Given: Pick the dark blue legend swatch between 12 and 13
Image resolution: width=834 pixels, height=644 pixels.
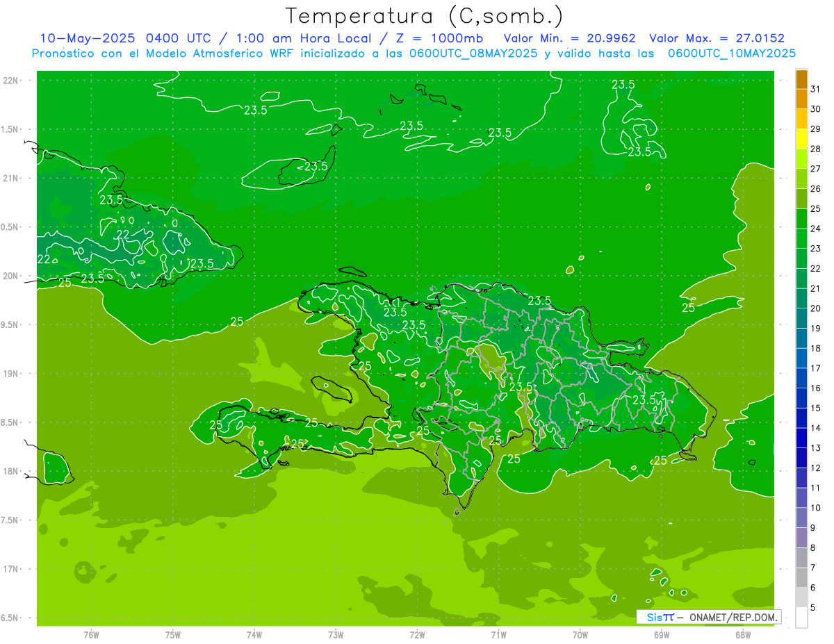Looking at the screenshot, I should 801,459.
